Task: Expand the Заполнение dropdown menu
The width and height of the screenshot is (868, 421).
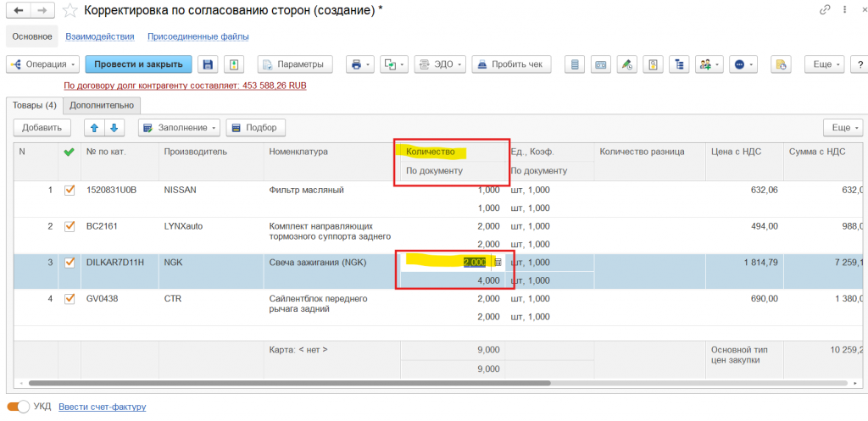Action: point(179,128)
